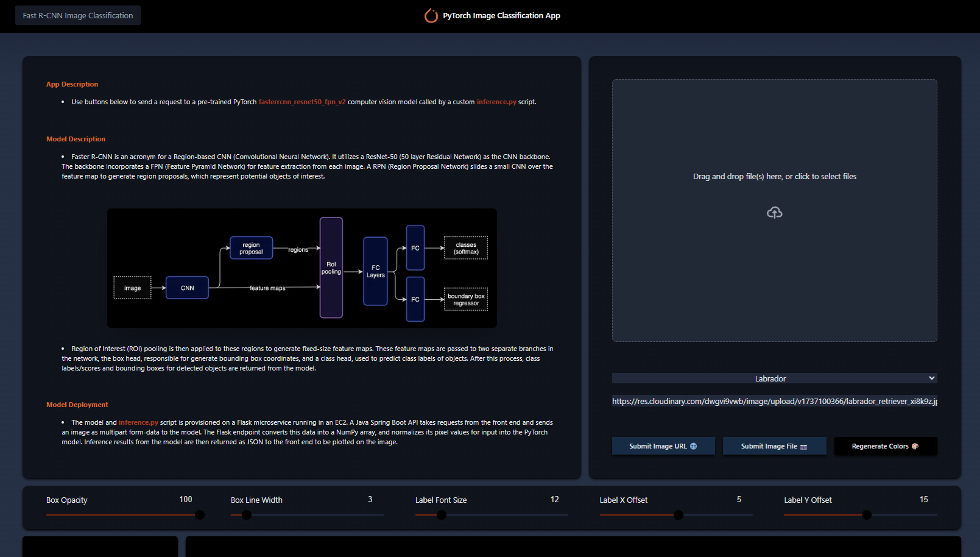Viewport: 980px width, 557px height.
Task: Click the drag and drop file upload area
Action: [x=774, y=210]
